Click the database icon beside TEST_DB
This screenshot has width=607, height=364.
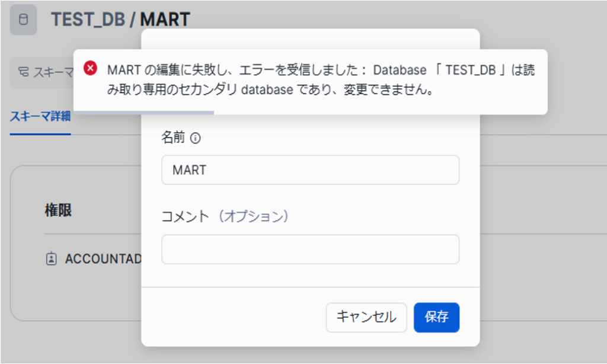(x=24, y=20)
